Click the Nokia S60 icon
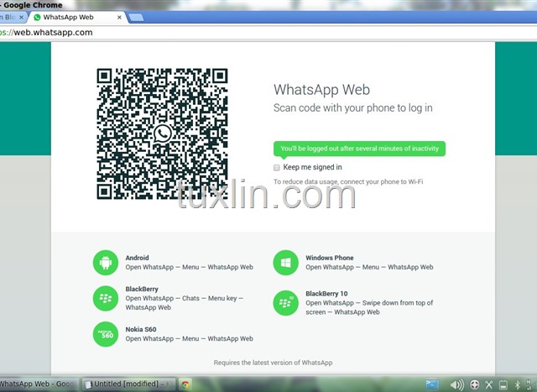537x392 pixels. [106, 334]
